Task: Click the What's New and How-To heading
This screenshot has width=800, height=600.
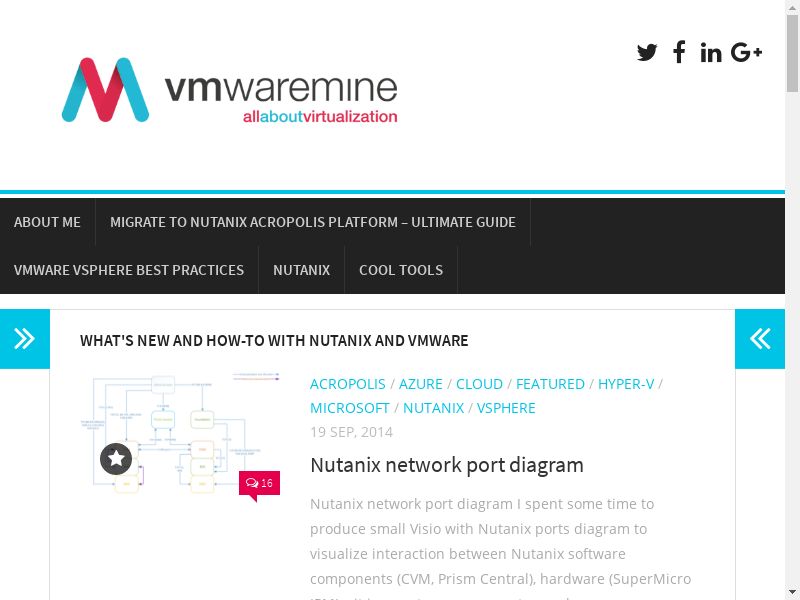Action: pyautogui.click(x=274, y=340)
